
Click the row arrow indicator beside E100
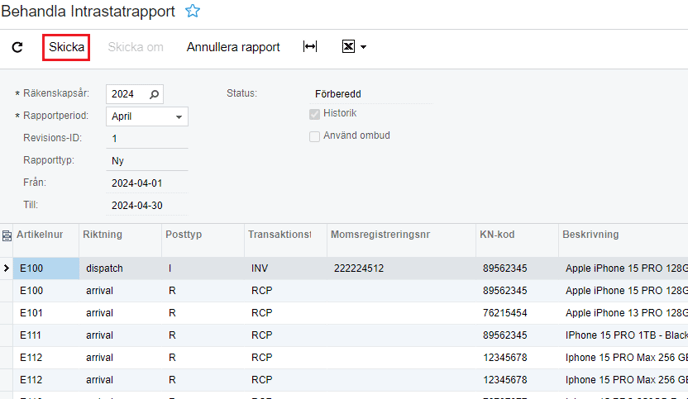click(6, 268)
